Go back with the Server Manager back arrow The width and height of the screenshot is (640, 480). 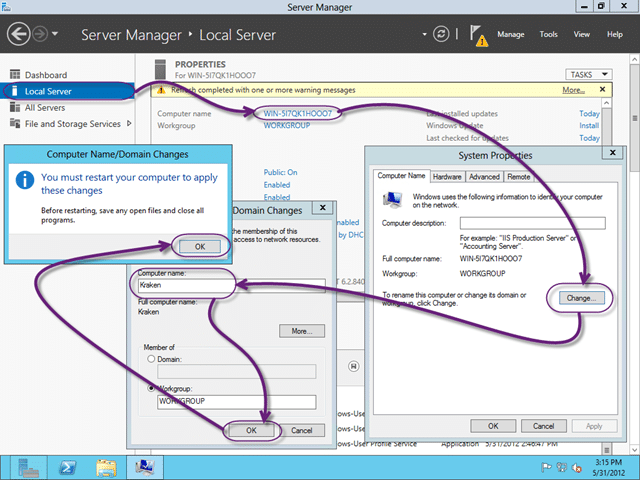(x=18, y=34)
